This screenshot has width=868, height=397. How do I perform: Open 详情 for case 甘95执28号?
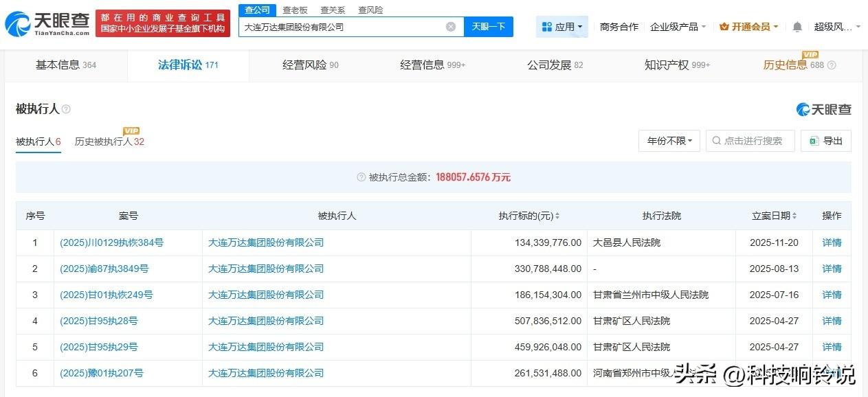[832, 321]
